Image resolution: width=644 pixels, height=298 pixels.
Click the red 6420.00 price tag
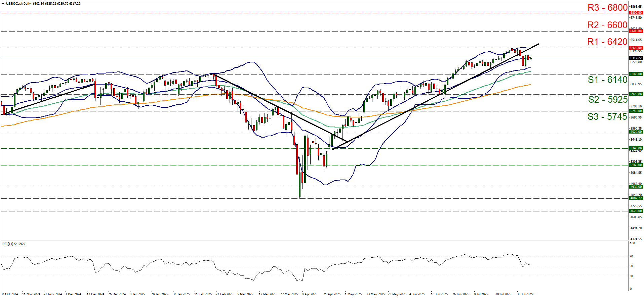pos(636,48)
